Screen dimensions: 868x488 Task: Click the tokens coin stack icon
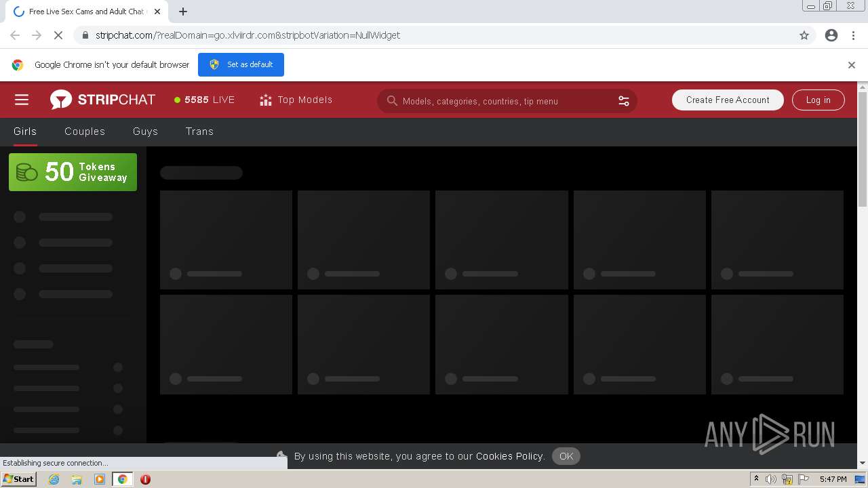[27, 172]
